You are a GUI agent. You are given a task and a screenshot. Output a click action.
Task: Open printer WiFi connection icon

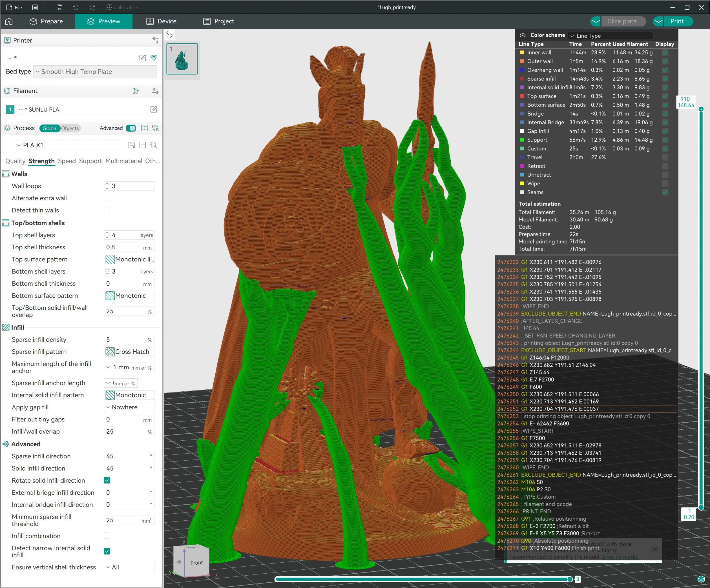click(154, 58)
